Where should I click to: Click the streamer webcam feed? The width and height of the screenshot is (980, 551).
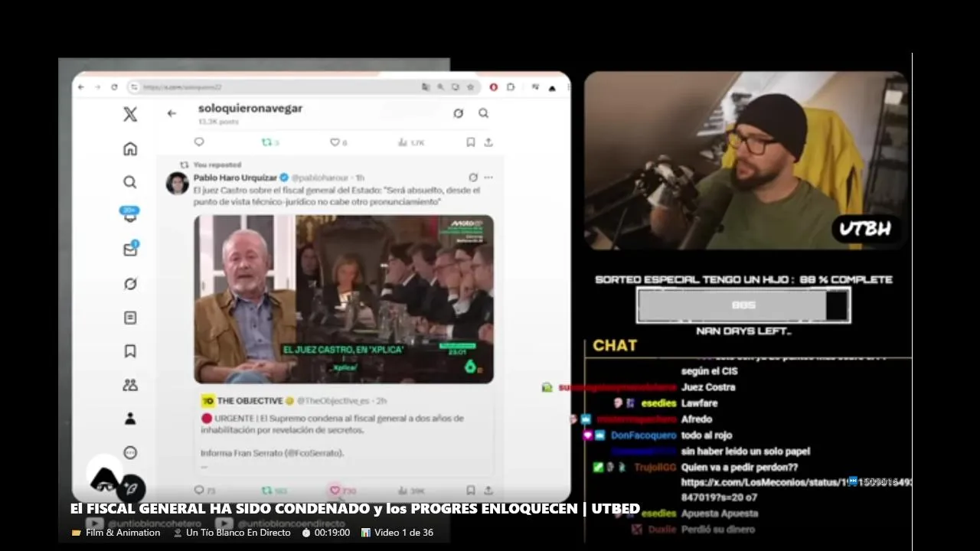[x=746, y=161]
